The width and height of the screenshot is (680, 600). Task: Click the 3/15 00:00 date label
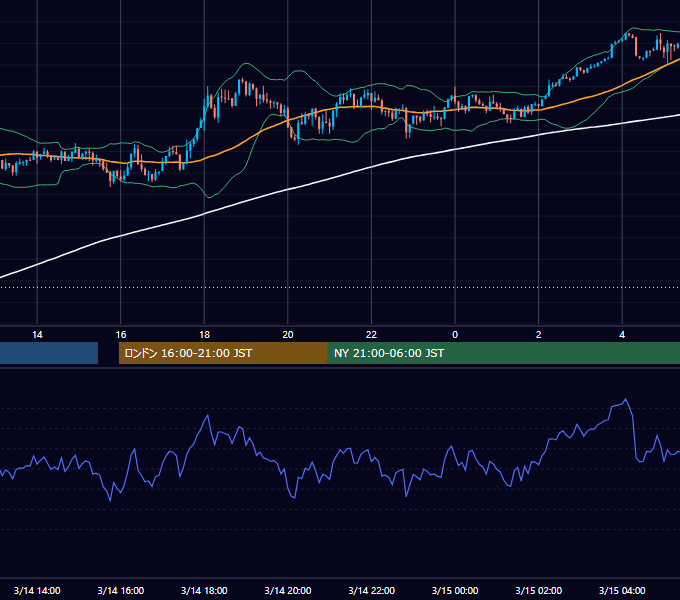(x=455, y=590)
